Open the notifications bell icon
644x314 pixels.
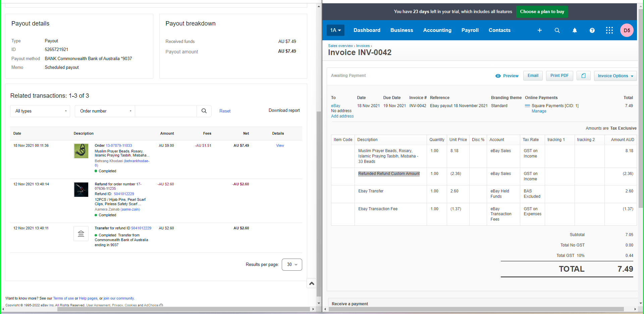pos(575,30)
